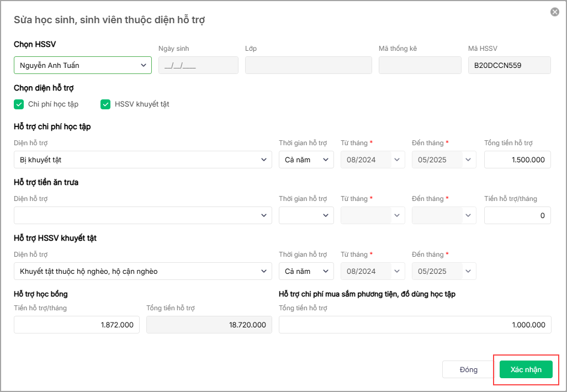
Task: Click the Đóng button
Action: 468,369
